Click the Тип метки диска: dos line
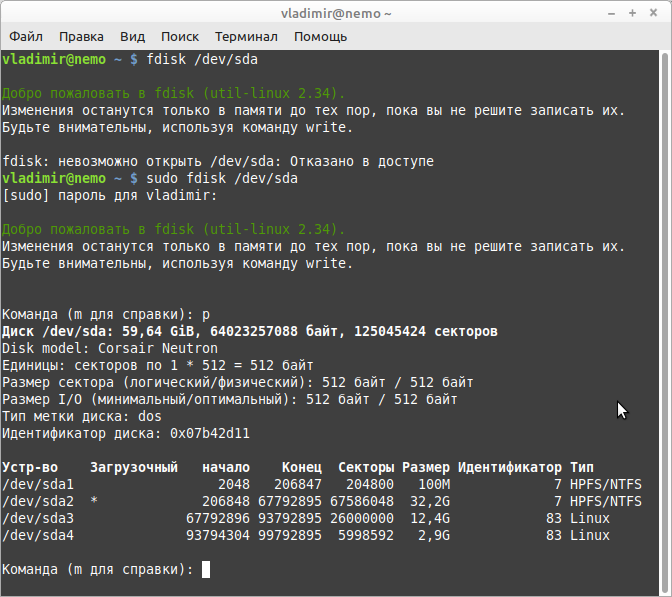The height and width of the screenshot is (597, 672). [x=82, y=417]
